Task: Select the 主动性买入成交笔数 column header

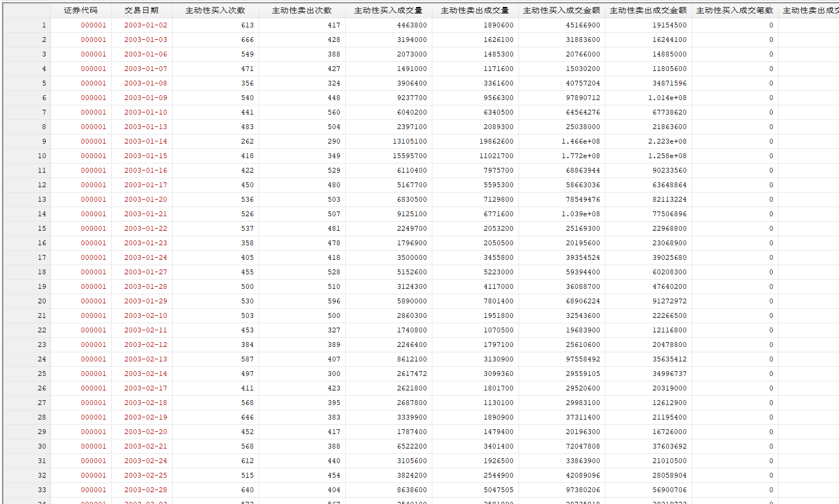Action: coord(735,10)
